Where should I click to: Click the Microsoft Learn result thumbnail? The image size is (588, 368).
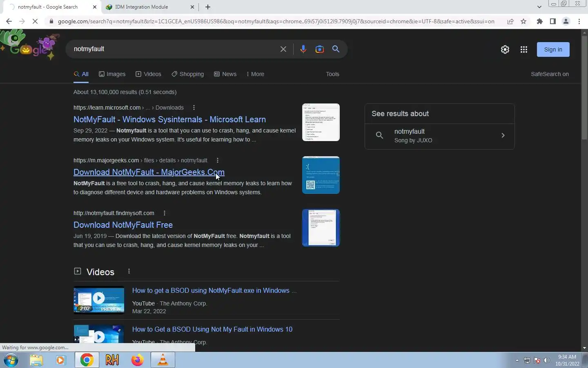(321, 122)
